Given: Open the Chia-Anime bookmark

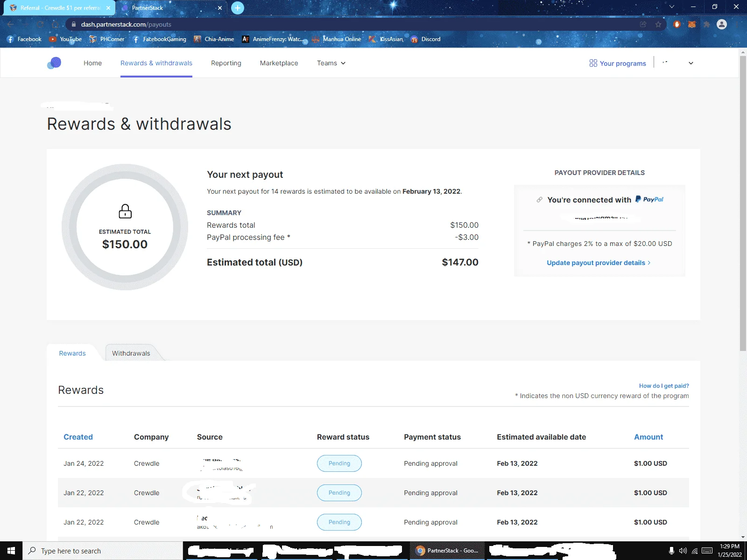Looking at the screenshot, I should tap(214, 39).
